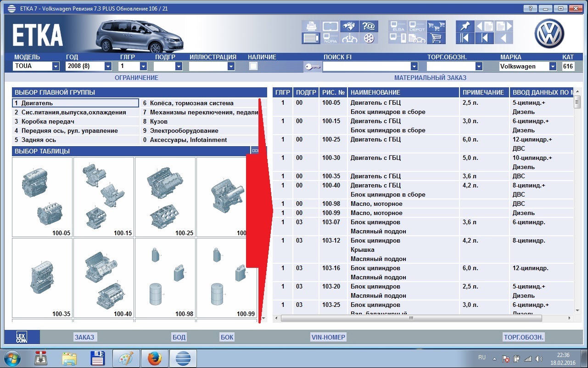Click the multiple shopping carts icon
The height and width of the screenshot is (368, 588).
[x=437, y=26]
